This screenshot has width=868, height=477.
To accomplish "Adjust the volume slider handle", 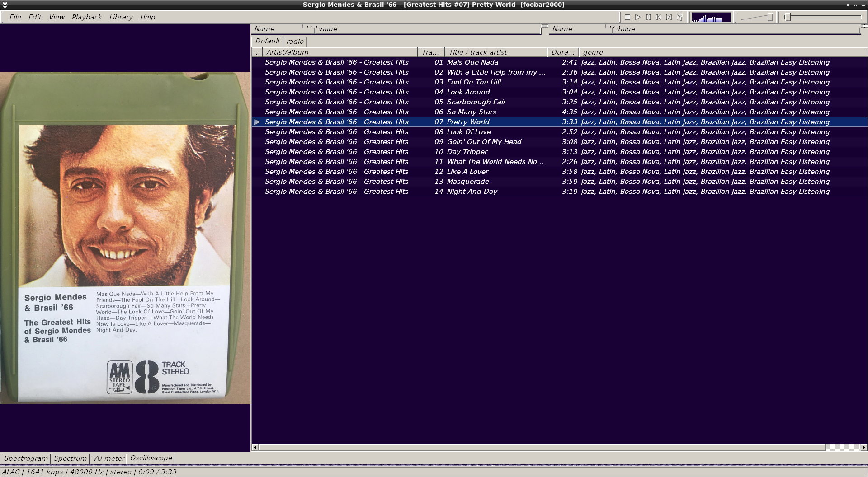I will coord(770,17).
